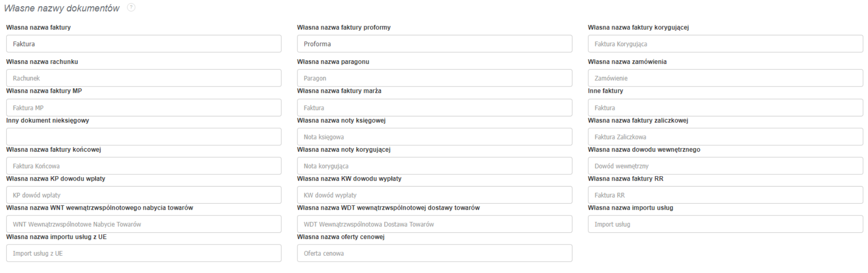Image resolution: width=868 pixels, height=273 pixels.
Task: Focus the Własna nazwa paragonu input
Action: pos(434,78)
